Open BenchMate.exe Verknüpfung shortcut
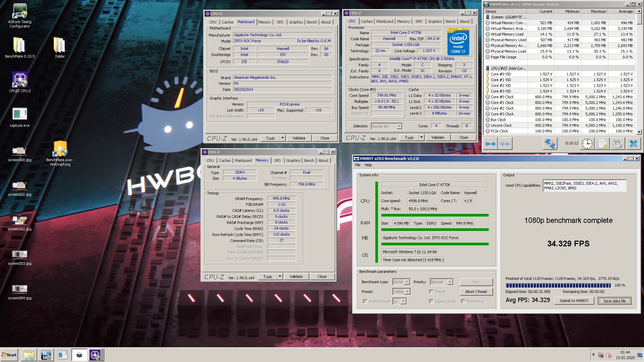The image size is (644, 362). [60, 153]
